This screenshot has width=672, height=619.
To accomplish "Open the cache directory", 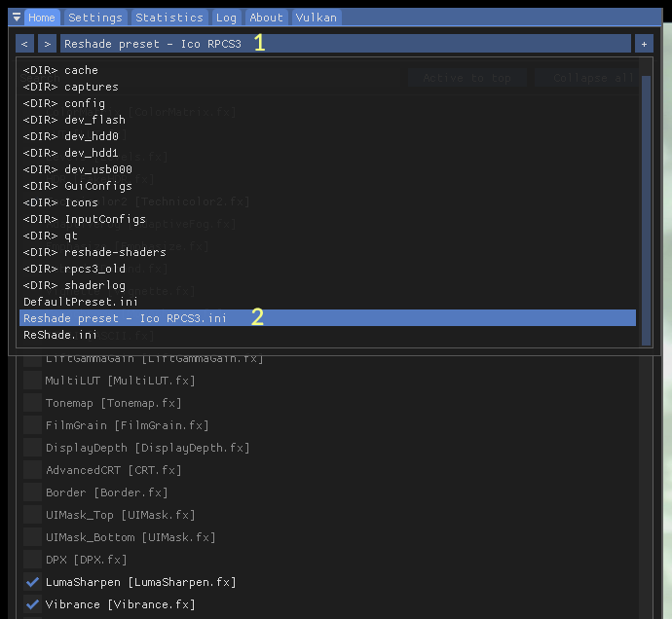I will point(328,70).
